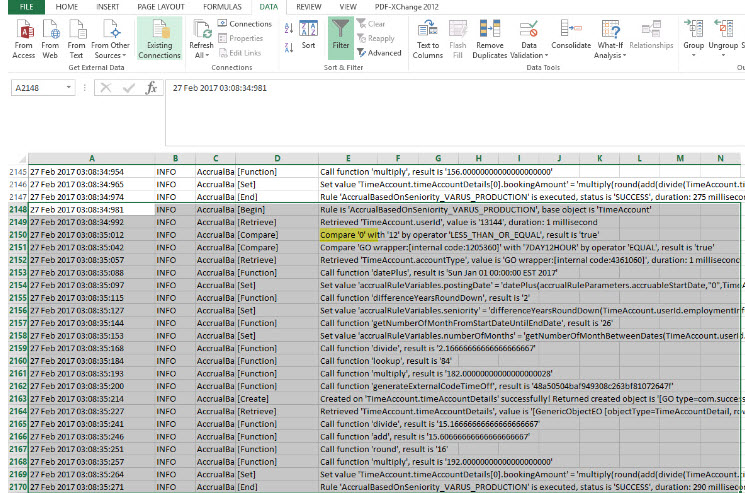Open the Name Box dropdown arrow
The width and height of the screenshot is (745, 493).
69,87
